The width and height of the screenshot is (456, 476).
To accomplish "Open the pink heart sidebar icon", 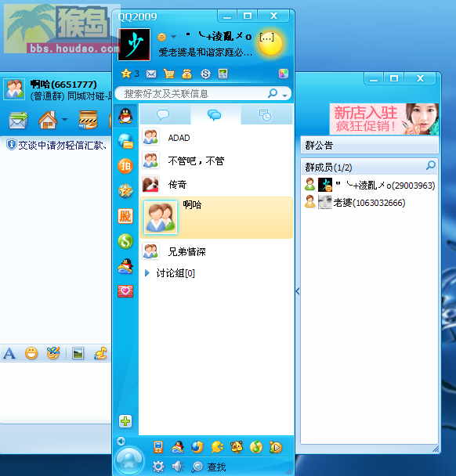I will tap(125, 291).
